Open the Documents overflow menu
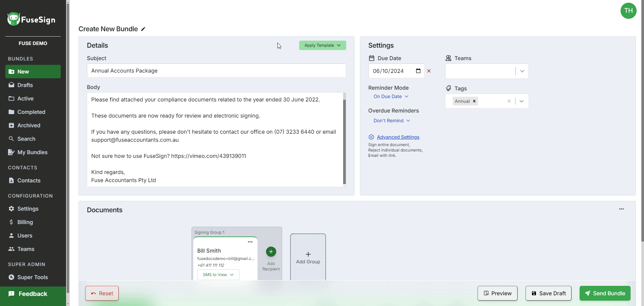 pyautogui.click(x=622, y=209)
